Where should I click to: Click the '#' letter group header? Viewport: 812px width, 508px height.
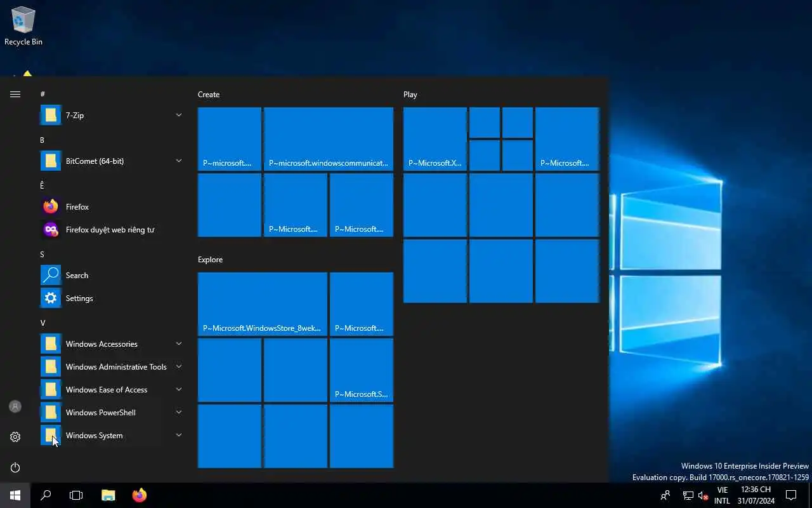(43, 94)
